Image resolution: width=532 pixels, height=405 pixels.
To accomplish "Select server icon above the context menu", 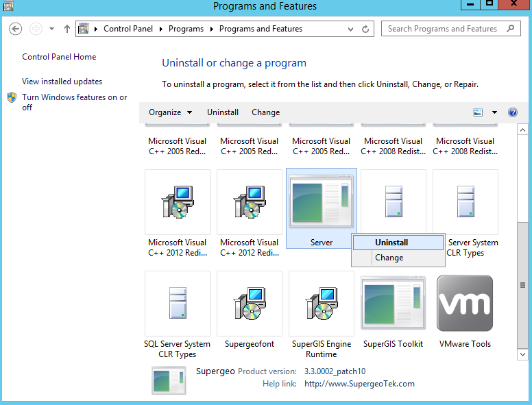I will [x=394, y=201].
